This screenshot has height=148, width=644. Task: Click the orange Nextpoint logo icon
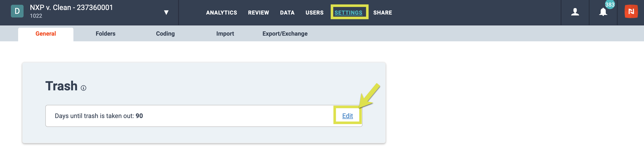[x=631, y=12]
